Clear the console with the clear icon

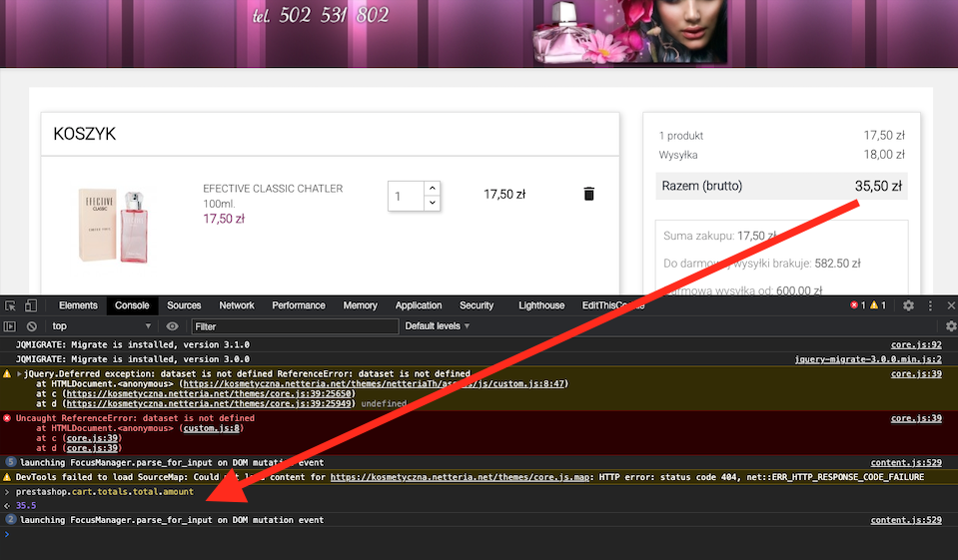(x=32, y=326)
